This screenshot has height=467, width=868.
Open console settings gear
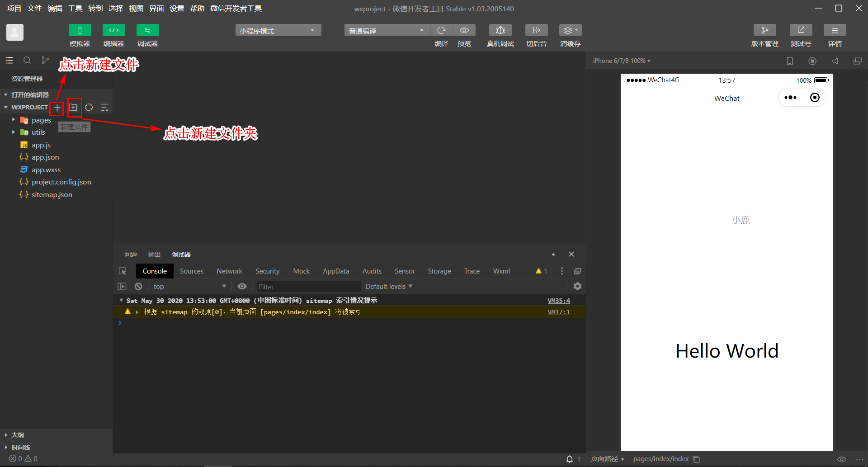pos(577,286)
